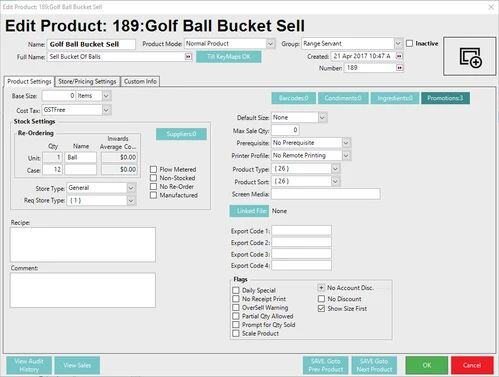This screenshot has height=377, width=499.
Task: Click the red arrow icon beside Number field
Action: 399,68
